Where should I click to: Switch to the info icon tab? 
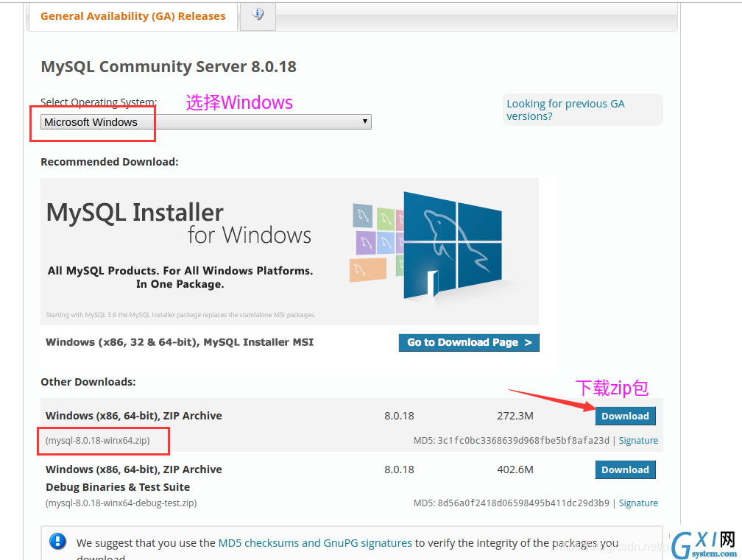click(258, 15)
